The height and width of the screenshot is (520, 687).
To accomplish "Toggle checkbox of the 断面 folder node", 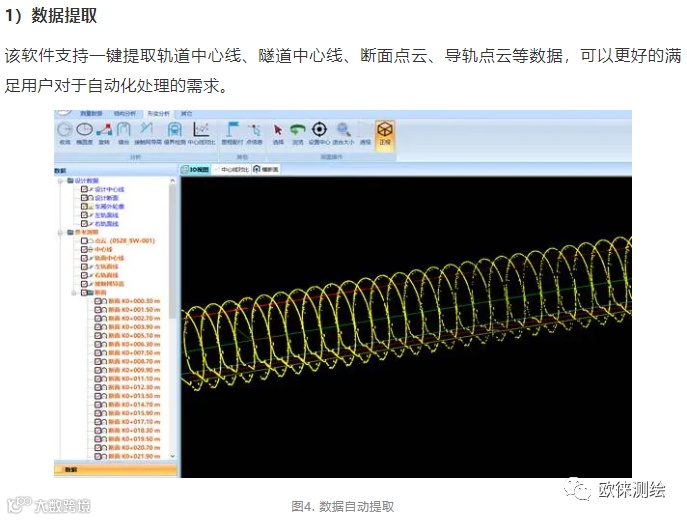I will click(84, 292).
